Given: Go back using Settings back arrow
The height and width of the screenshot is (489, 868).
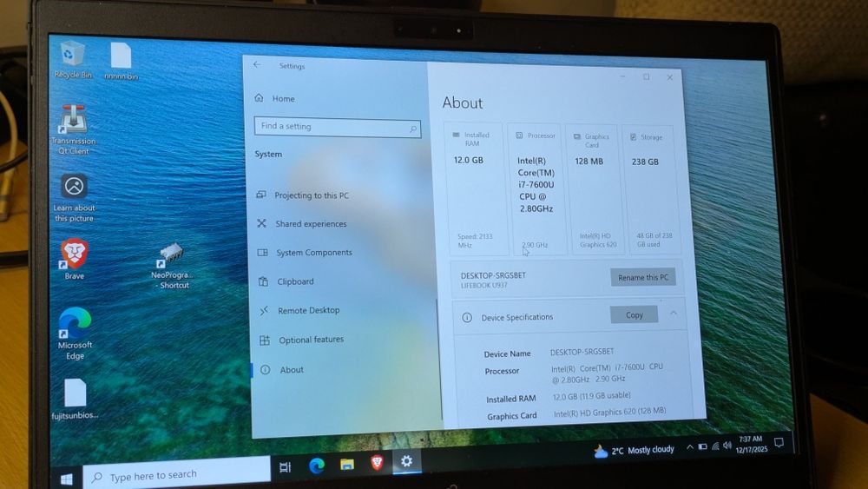Looking at the screenshot, I should point(257,65).
